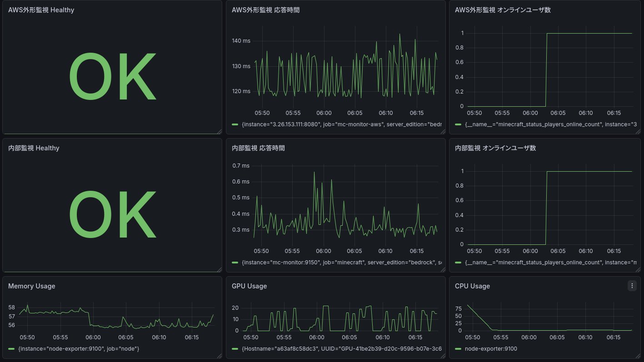The image size is (644, 362).
Task: Click resize handle of AWS外形監視 Healthy panel
Action: (219, 131)
